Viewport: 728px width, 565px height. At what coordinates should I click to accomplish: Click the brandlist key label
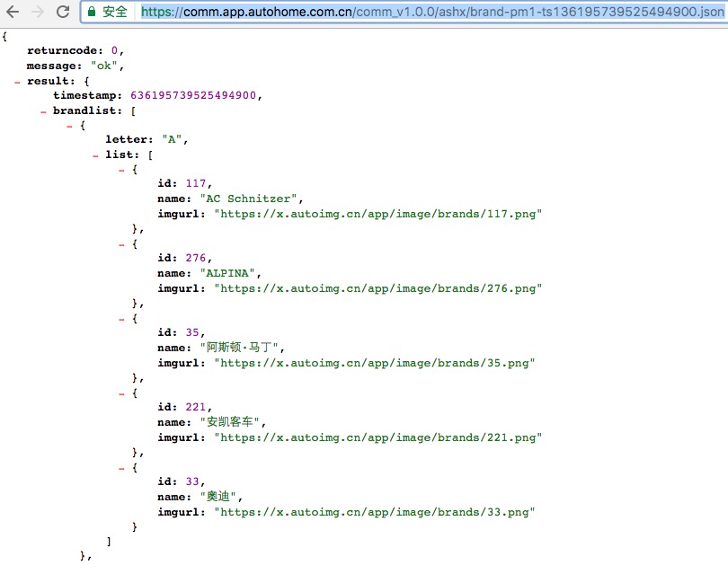pos(87,110)
